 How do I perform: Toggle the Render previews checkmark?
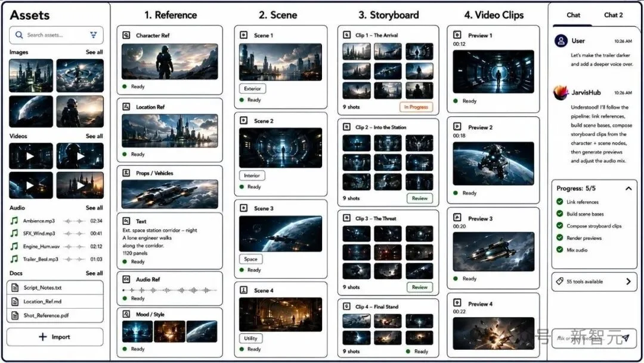pos(559,238)
